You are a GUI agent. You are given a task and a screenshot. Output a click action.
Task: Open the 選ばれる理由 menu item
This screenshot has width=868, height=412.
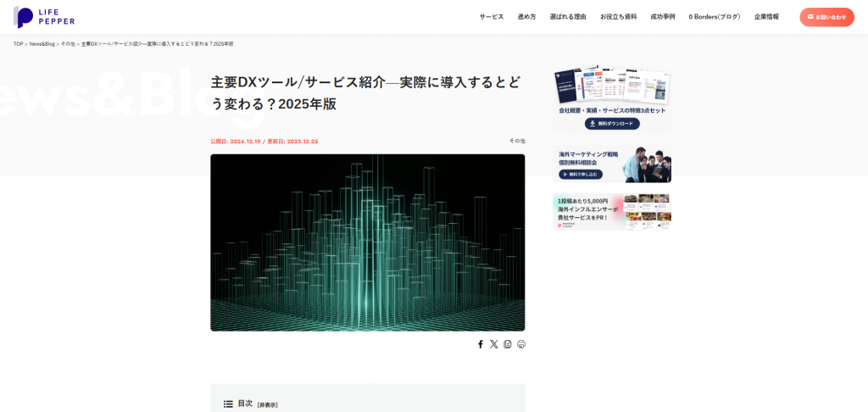tap(568, 17)
